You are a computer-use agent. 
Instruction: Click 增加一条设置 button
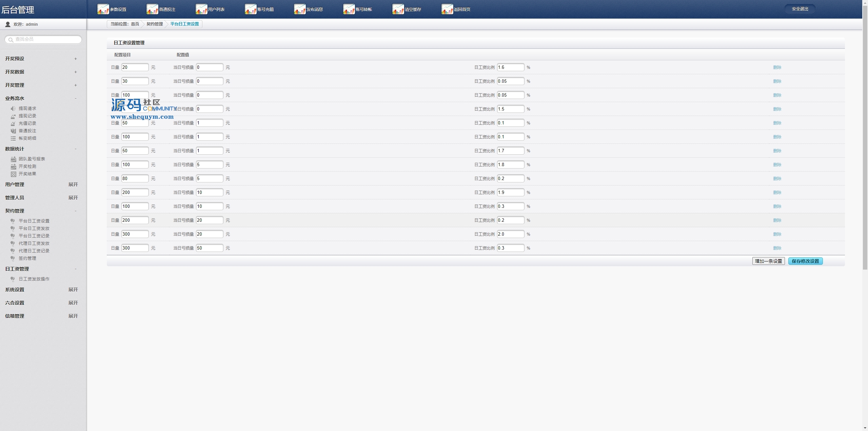(768, 261)
